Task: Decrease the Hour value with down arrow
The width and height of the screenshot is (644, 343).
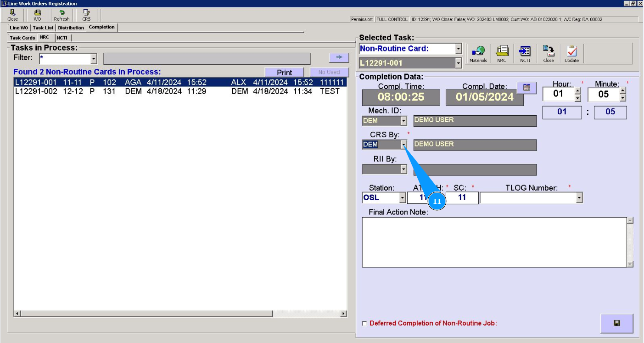Action: (577, 98)
